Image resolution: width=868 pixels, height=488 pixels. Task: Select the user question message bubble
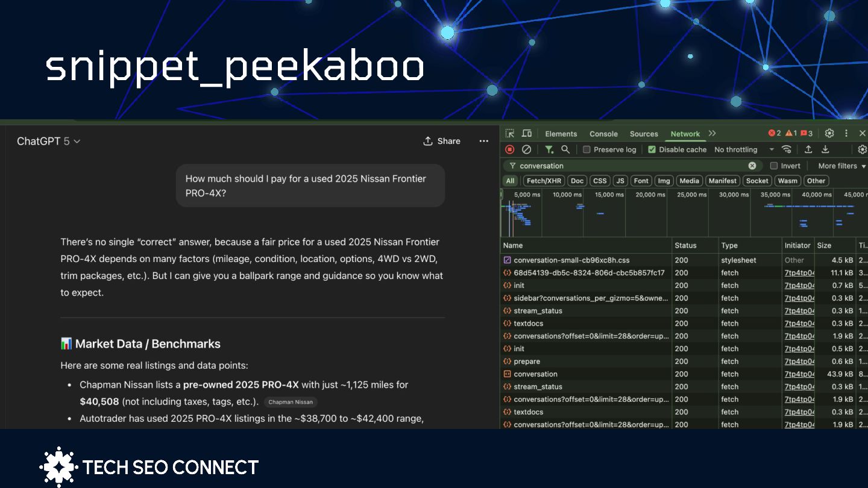click(x=310, y=186)
